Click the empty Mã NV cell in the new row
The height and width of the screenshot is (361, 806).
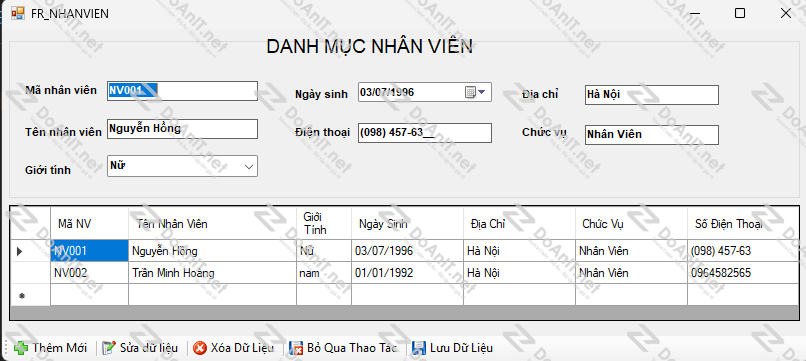89,295
